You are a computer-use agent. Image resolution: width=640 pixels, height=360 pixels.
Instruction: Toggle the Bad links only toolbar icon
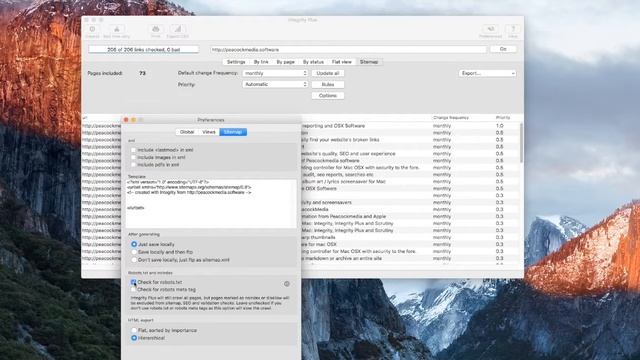tap(116, 31)
